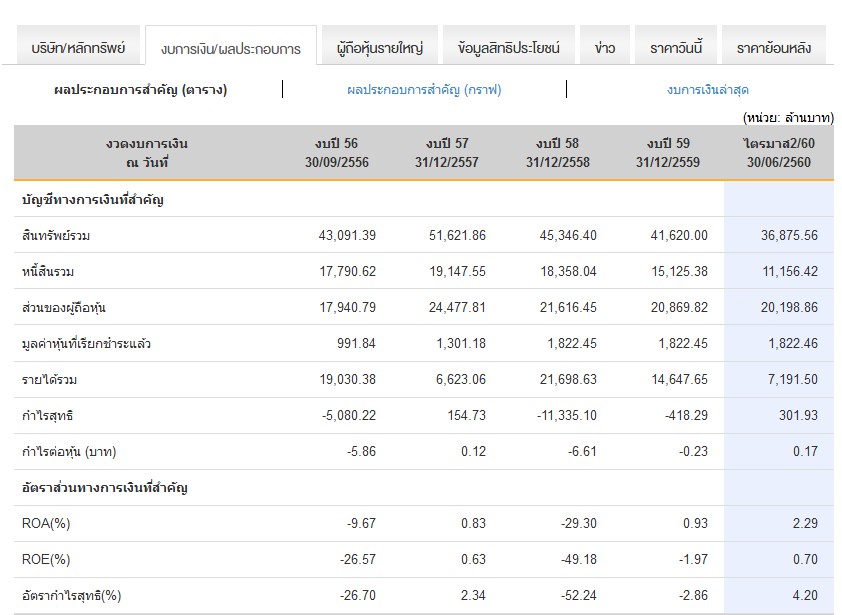This screenshot has width=842, height=615.
Task: Open the บริษัท/หลักทรัพย์ tab
Action: coord(77,47)
